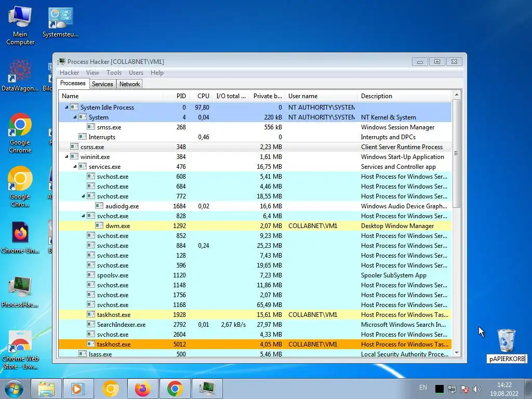Open the Systemsteuerung desktop shortcut
Image resolution: width=532 pixels, height=399 pixels.
point(60,22)
